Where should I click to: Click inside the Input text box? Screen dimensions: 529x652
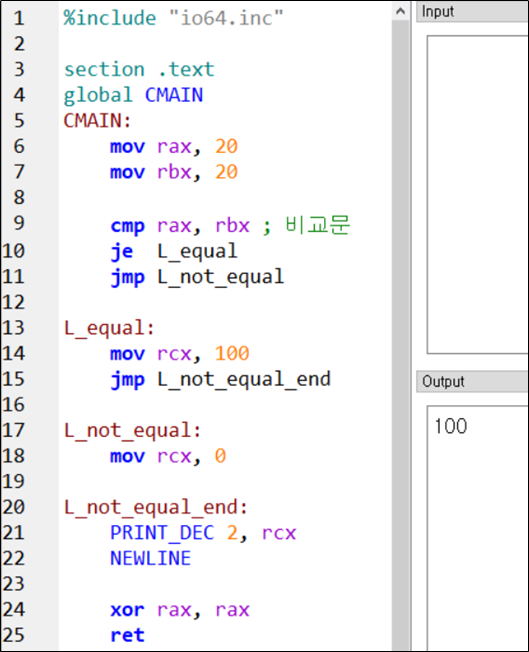coord(477,195)
